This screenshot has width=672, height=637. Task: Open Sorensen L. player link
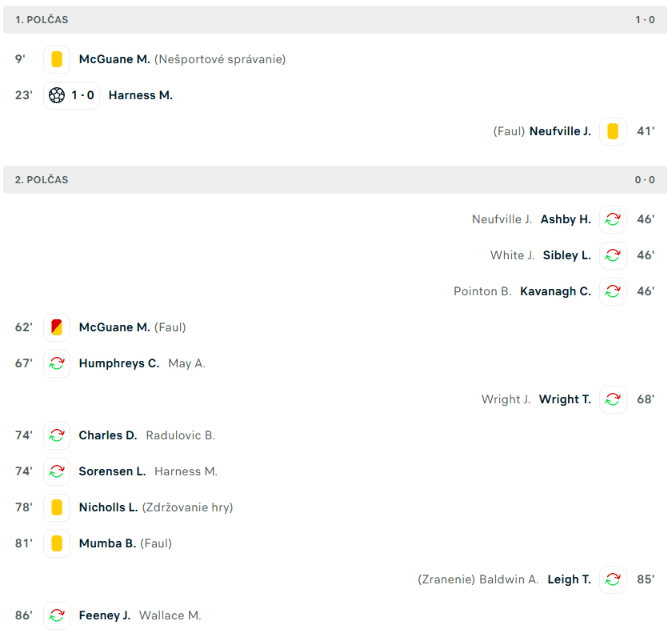click(112, 471)
